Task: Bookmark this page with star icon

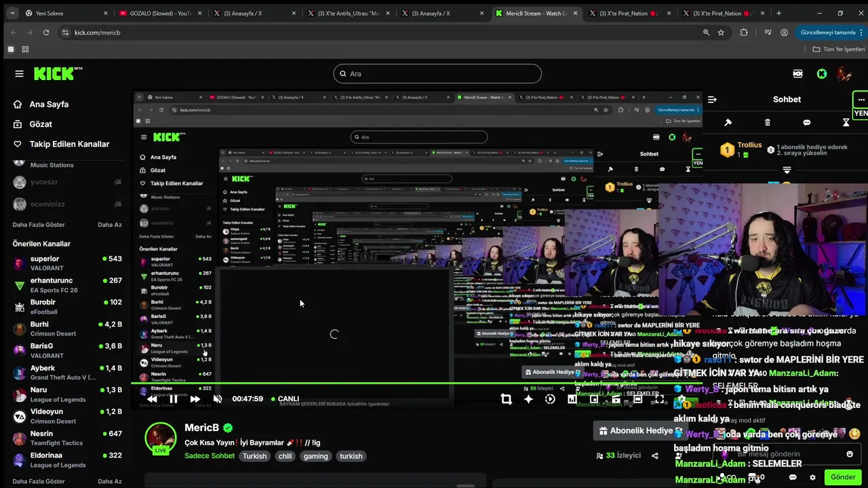Action: (x=721, y=32)
